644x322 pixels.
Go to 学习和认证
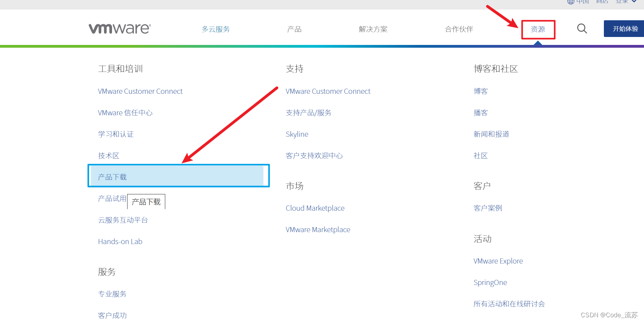click(x=116, y=134)
